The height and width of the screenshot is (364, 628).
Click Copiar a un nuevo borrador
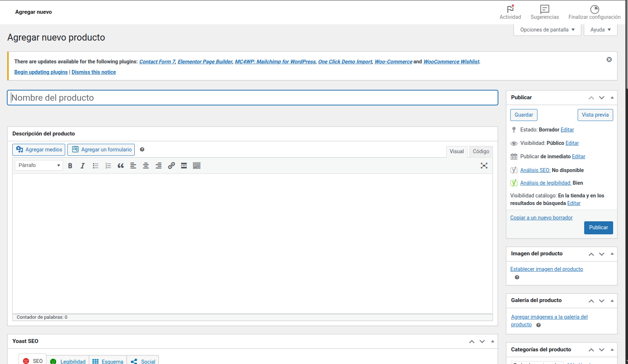coord(541,218)
